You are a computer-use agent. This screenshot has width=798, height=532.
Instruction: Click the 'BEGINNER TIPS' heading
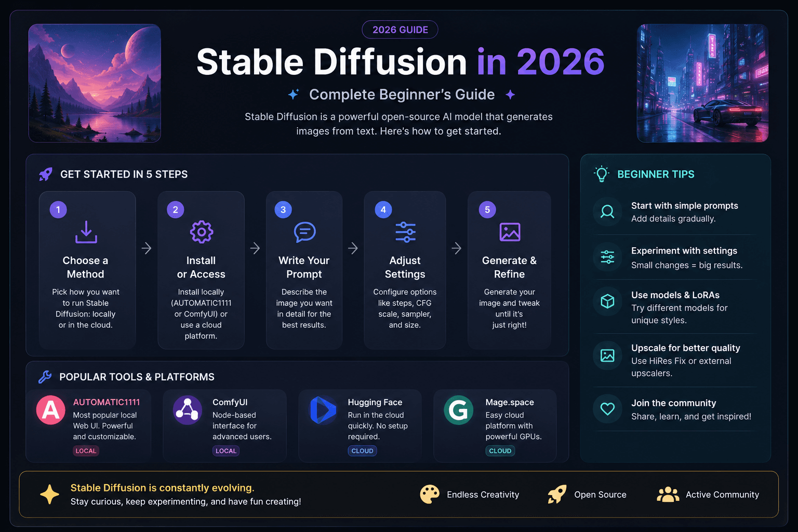[656, 174]
